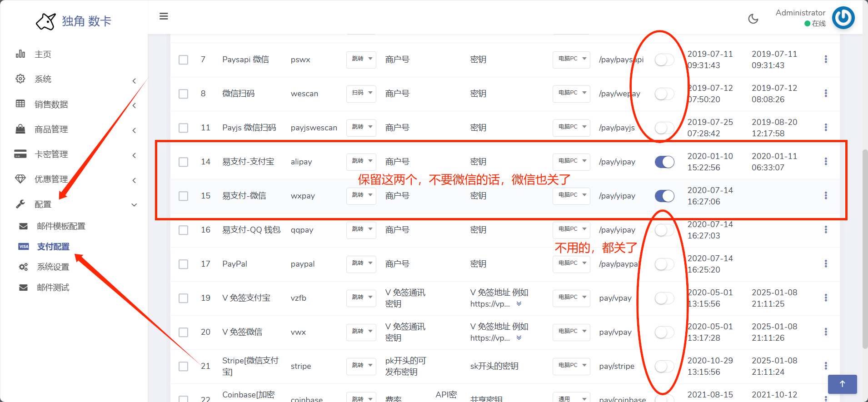Enable the PayPal payment switch
This screenshot has width=868, height=402.
click(664, 264)
